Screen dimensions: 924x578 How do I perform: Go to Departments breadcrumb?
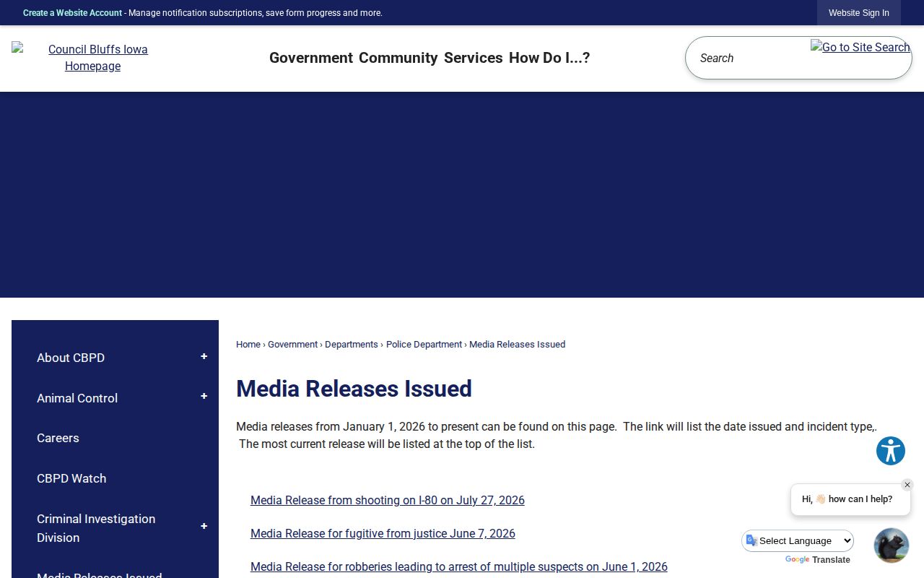tap(352, 345)
